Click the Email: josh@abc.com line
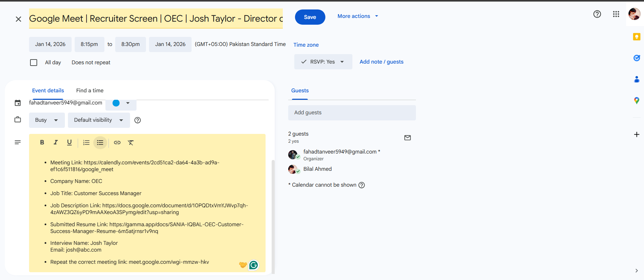Image resolution: width=644 pixels, height=280 pixels. point(76,250)
